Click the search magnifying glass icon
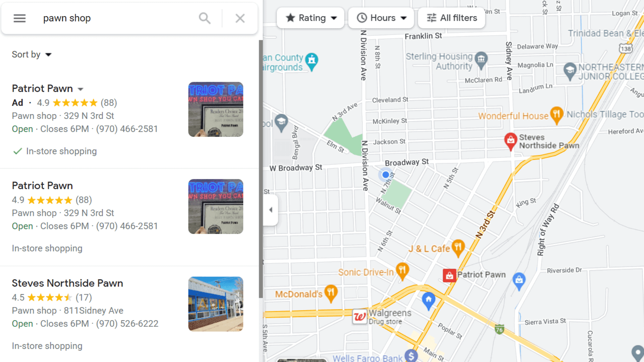This screenshot has width=644, height=362. click(x=204, y=18)
